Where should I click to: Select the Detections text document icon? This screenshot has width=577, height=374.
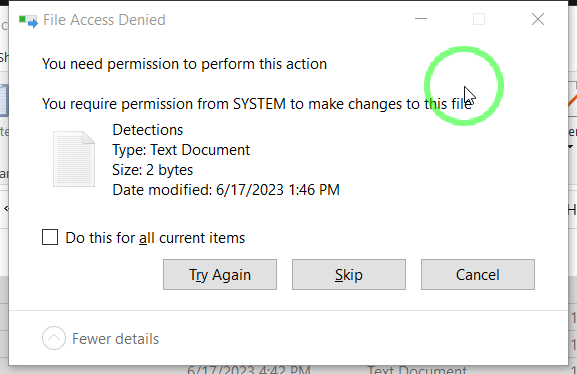click(74, 159)
